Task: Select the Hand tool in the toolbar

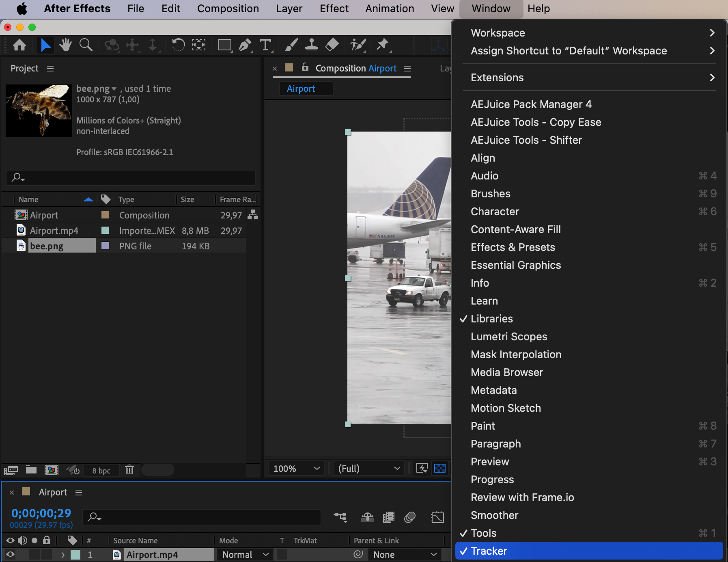Action: click(65, 45)
